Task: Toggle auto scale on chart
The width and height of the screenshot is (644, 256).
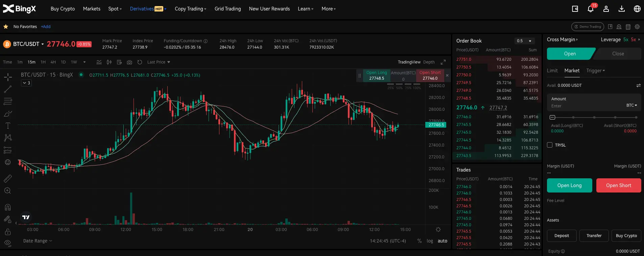Action: 442,241
